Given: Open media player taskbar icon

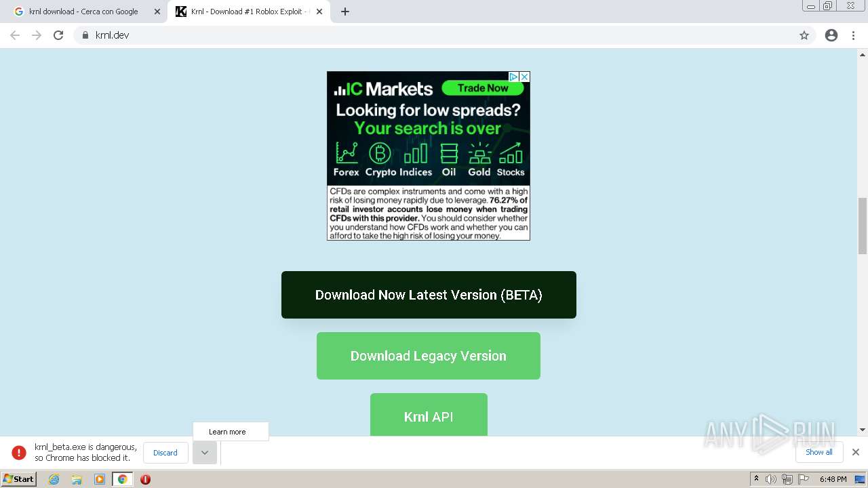Looking at the screenshot, I should 100,479.
